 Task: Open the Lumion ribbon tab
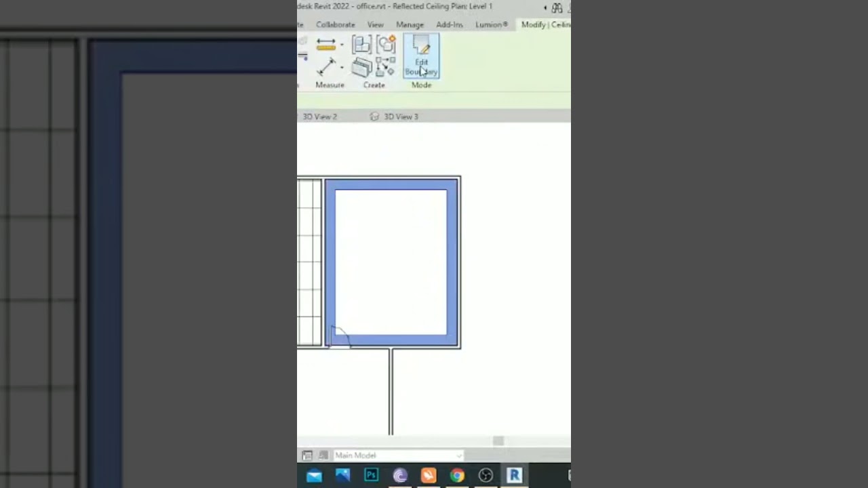(x=491, y=24)
